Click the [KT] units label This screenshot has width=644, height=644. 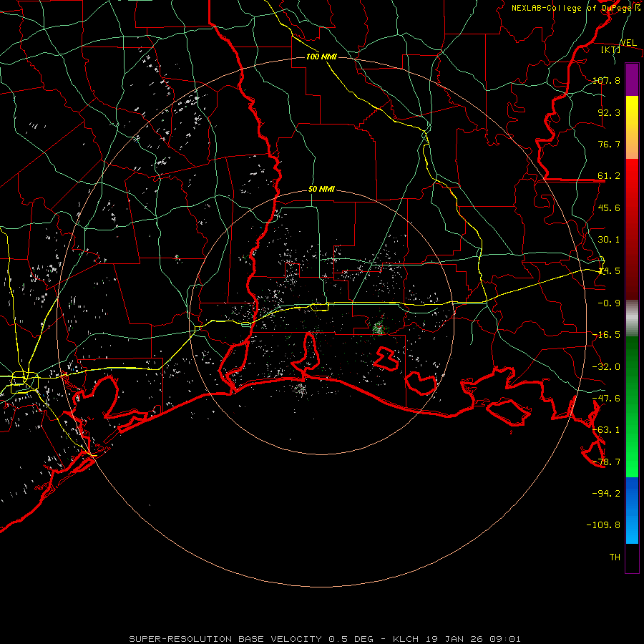click(611, 49)
